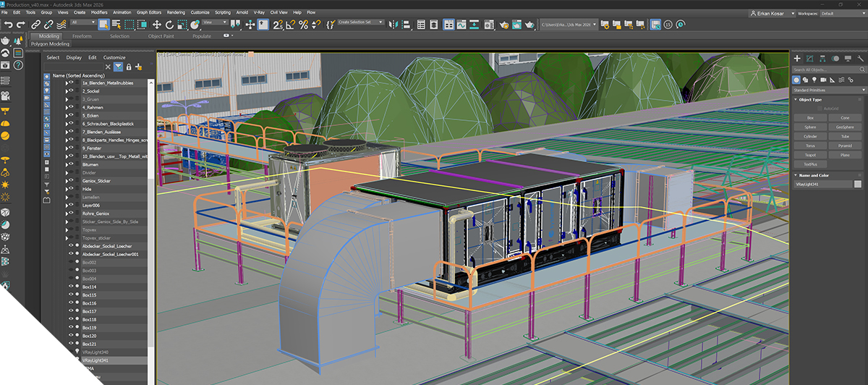Open the Hierarchy panel tab icon
Viewport: 868px width, 385px height.
(823, 58)
